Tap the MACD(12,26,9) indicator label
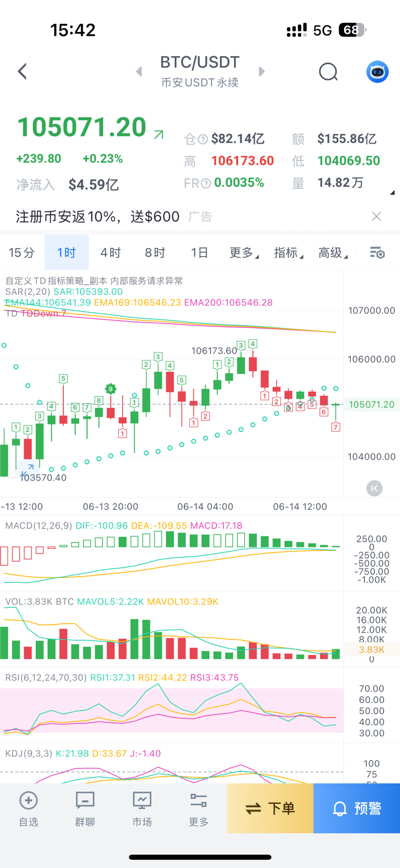 pyautogui.click(x=39, y=525)
